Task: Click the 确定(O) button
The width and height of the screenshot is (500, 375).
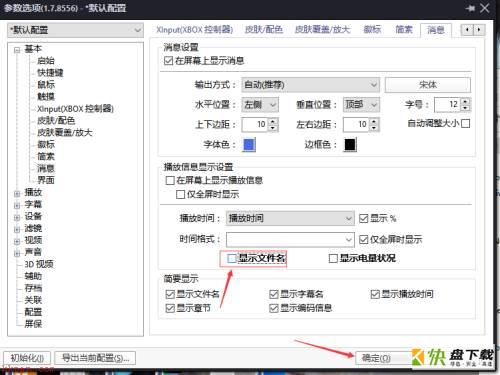Action: click(376, 358)
